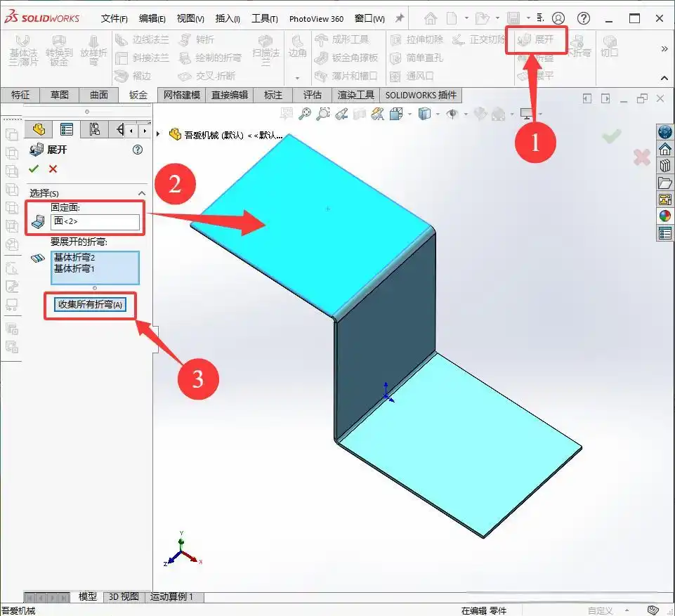The image size is (675, 616).
Task: Click the 边角 corner tool
Action: [297, 47]
